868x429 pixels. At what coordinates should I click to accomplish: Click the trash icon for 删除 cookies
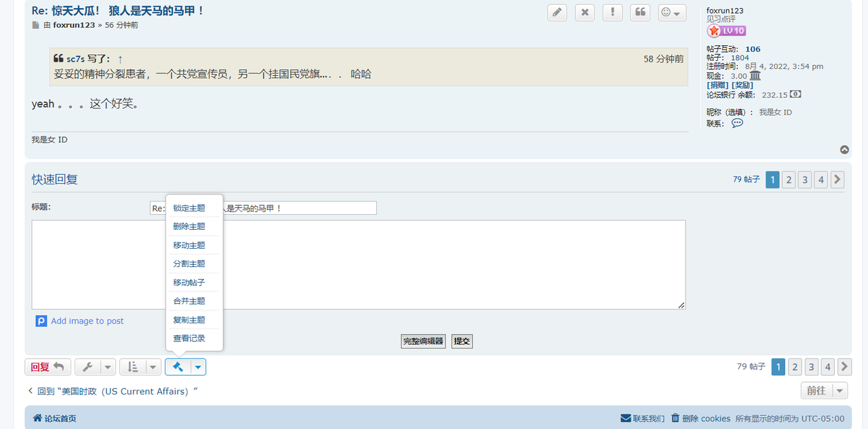(675, 418)
